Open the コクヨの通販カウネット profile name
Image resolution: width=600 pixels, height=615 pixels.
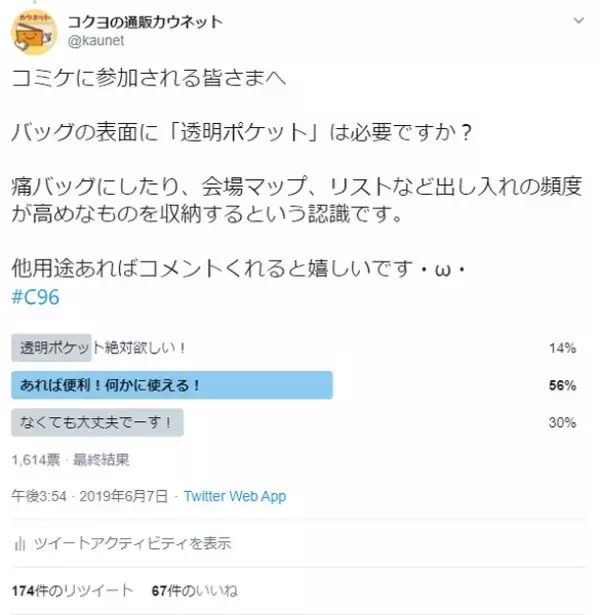coord(145,22)
